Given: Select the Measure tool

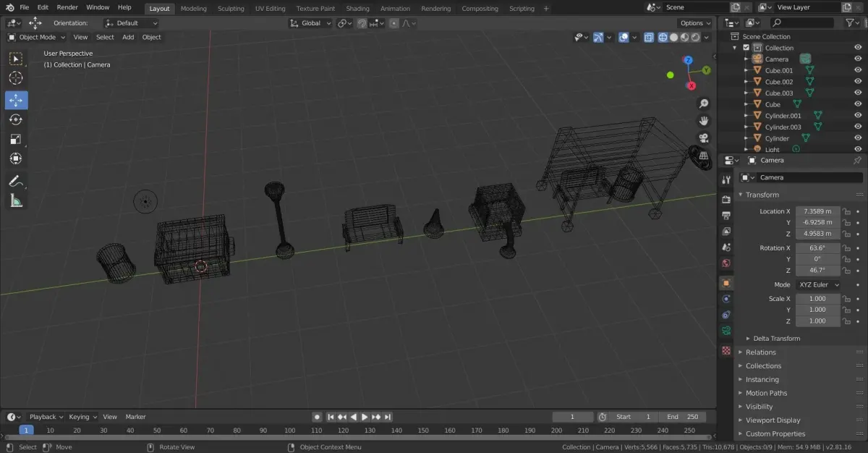Looking at the screenshot, I should pos(16,200).
